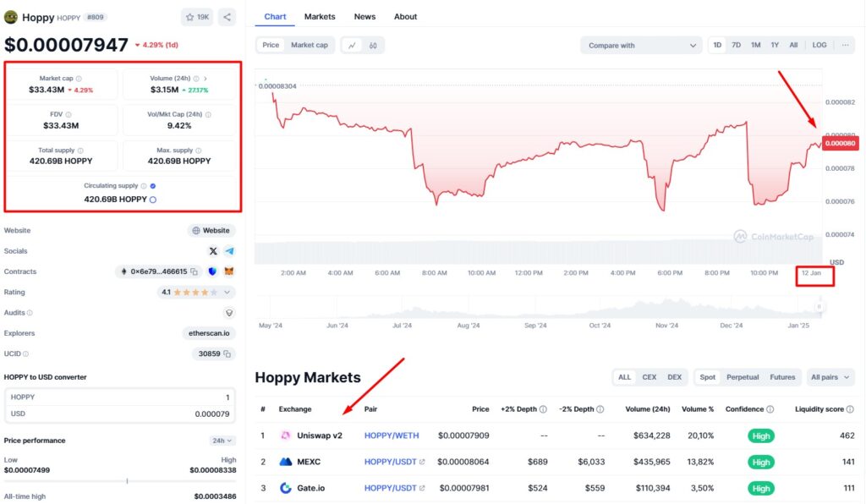Toggle chart to Market cap view

point(309,45)
